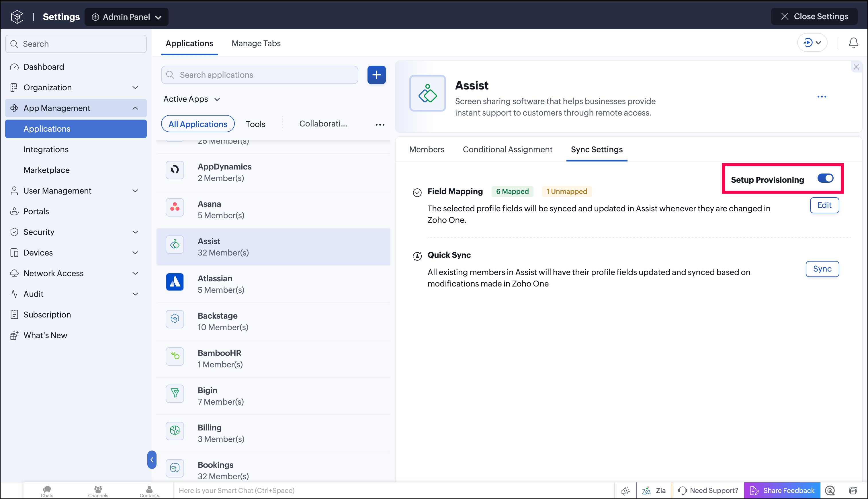This screenshot has height=499, width=868.
Task: Show more application category filters
Action: (380, 124)
